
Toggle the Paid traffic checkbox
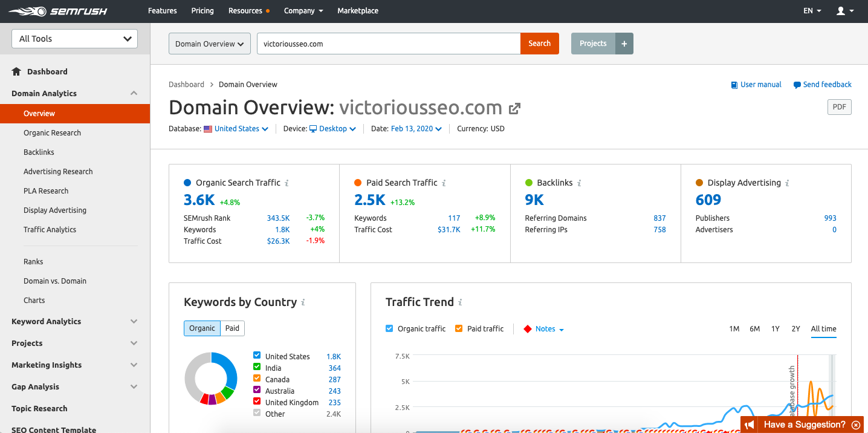459,328
